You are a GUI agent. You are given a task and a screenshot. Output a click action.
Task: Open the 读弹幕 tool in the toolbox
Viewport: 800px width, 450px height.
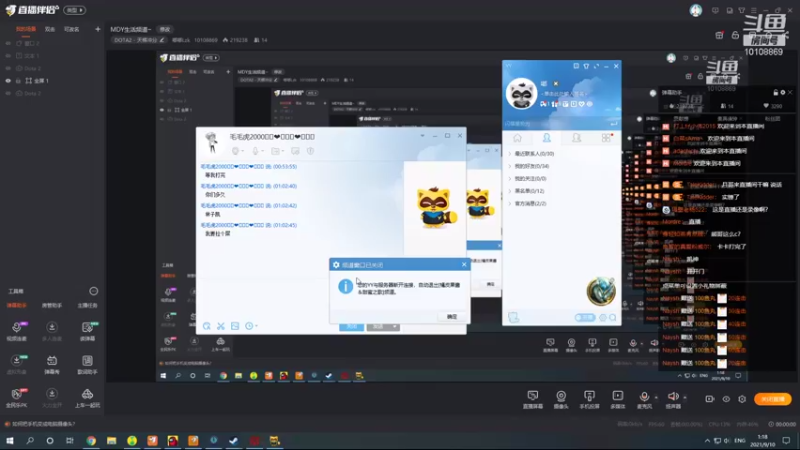pyautogui.click(x=87, y=331)
